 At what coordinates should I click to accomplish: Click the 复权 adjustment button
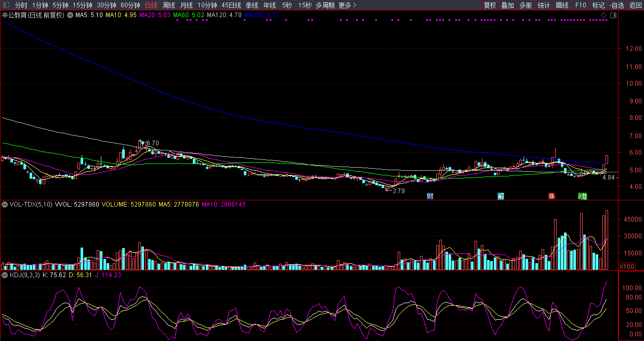pyautogui.click(x=490, y=5)
